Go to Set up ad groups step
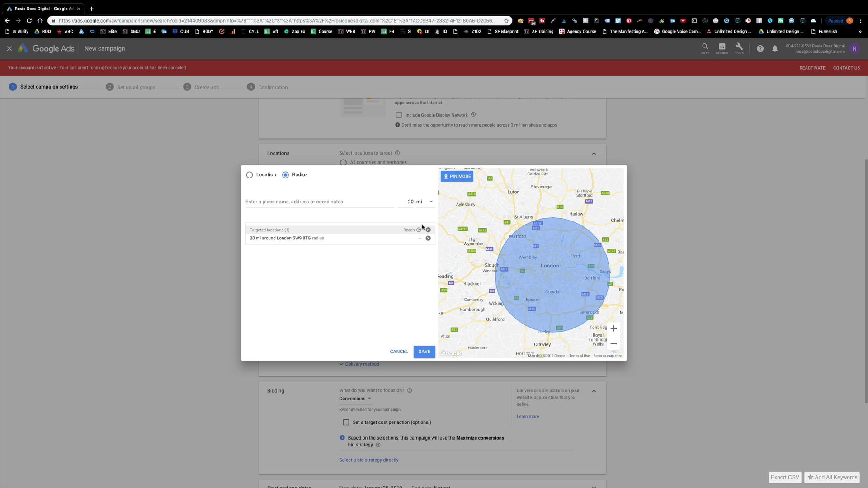The image size is (868, 488). pyautogui.click(x=131, y=87)
